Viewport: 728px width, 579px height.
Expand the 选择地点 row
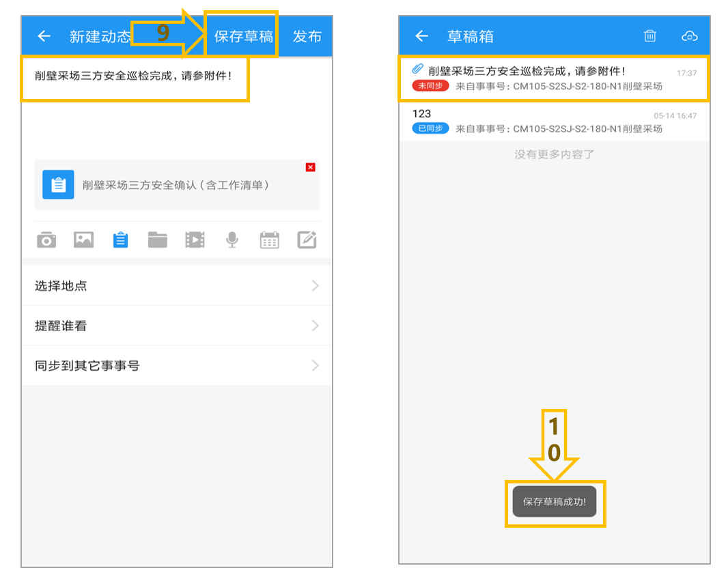[177, 285]
